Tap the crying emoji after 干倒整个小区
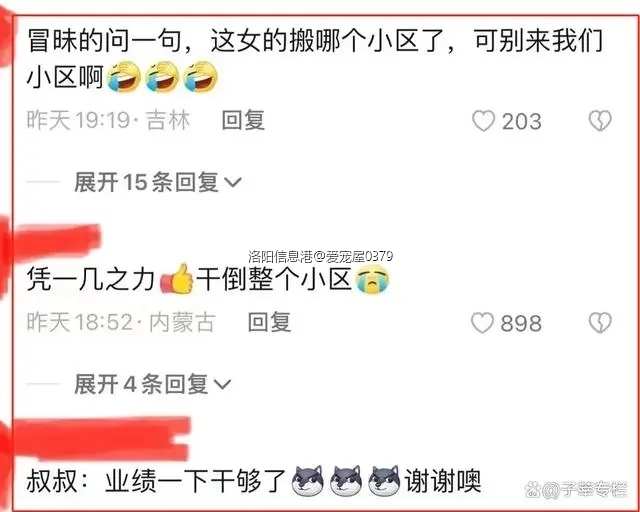 point(372,280)
